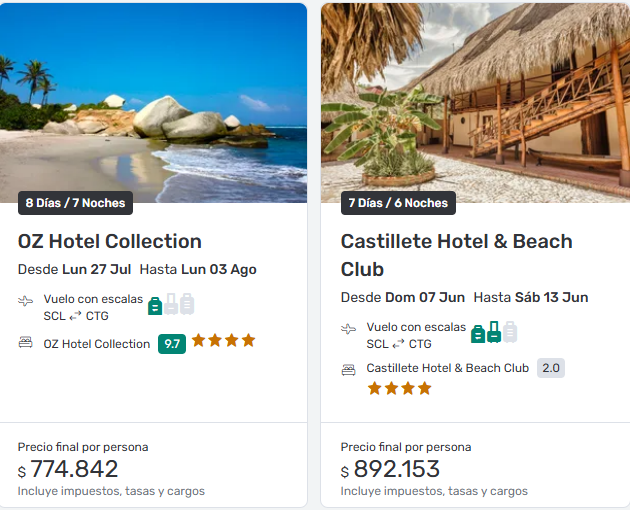The width and height of the screenshot is (630, 510).
Task: Select the $774.842 price
Action: [x=68, y=469]
